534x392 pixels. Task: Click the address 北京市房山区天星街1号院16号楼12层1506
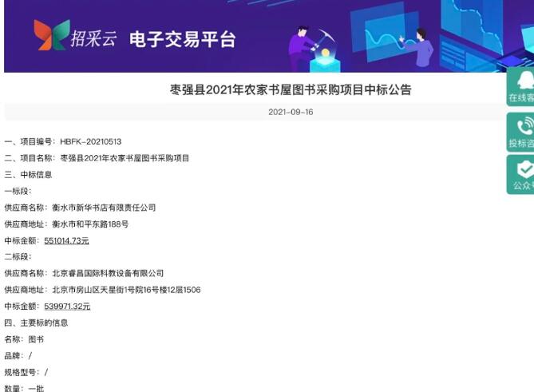point(126,290)
